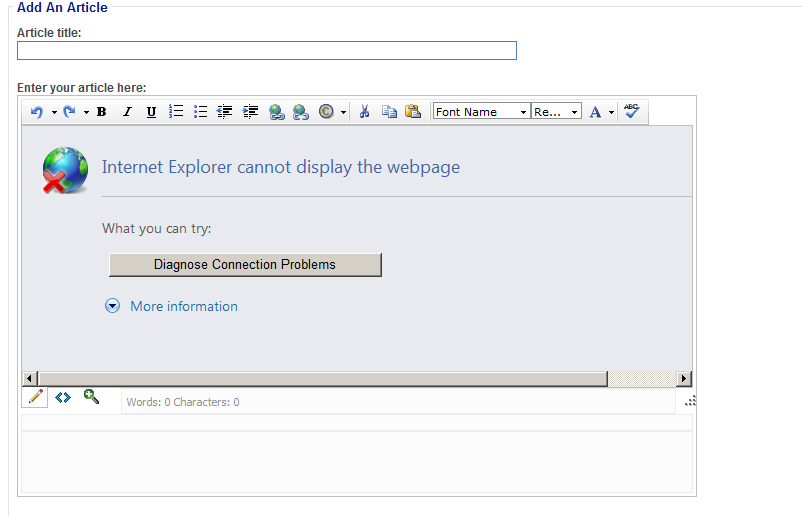Click the editor resize grip handle
This screenshot has width=802, height=516.
[x=690, y=401]
